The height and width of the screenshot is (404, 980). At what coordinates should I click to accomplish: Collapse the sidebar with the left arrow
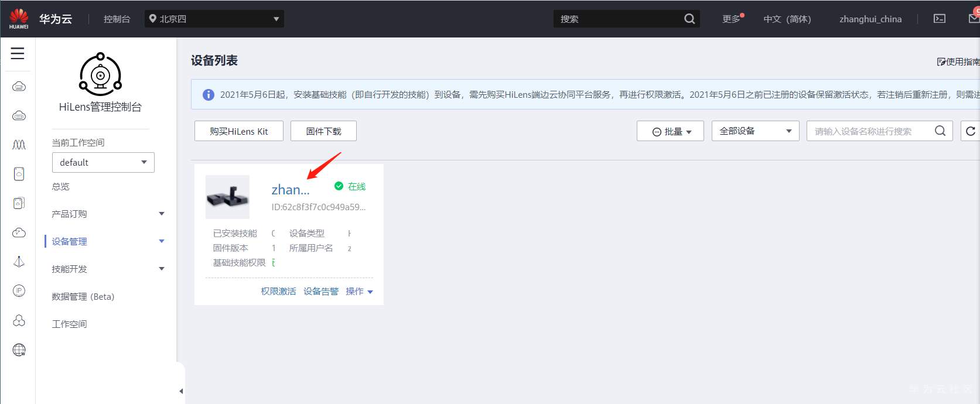(x=181, y=391)
